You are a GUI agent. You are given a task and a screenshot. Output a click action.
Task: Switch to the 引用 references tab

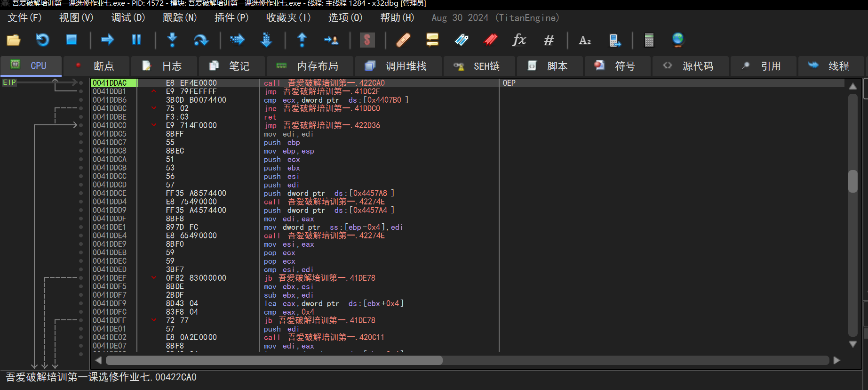764,66
